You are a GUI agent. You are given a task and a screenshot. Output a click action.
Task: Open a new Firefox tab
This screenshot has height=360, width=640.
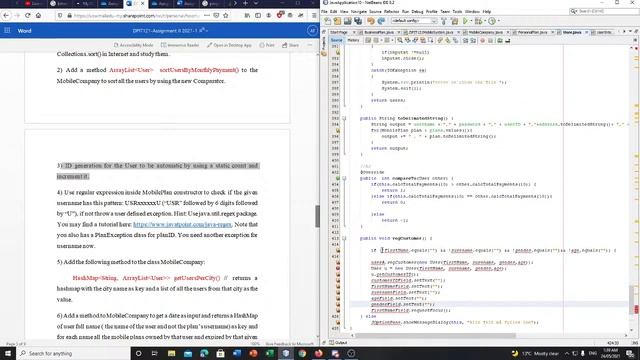(245, 3)
